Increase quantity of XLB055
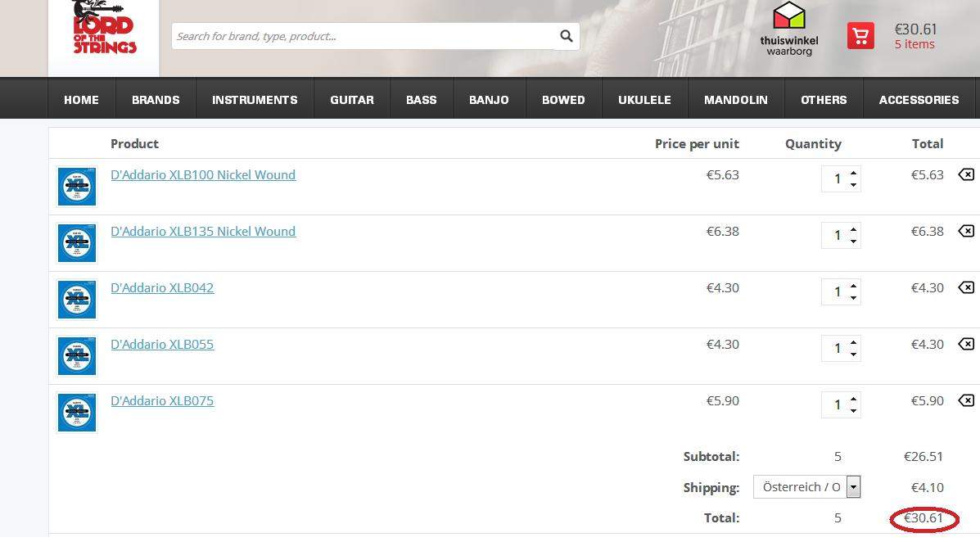Image resolution: width=980 pixels, height=542 pixels. [x=853, y=342]
